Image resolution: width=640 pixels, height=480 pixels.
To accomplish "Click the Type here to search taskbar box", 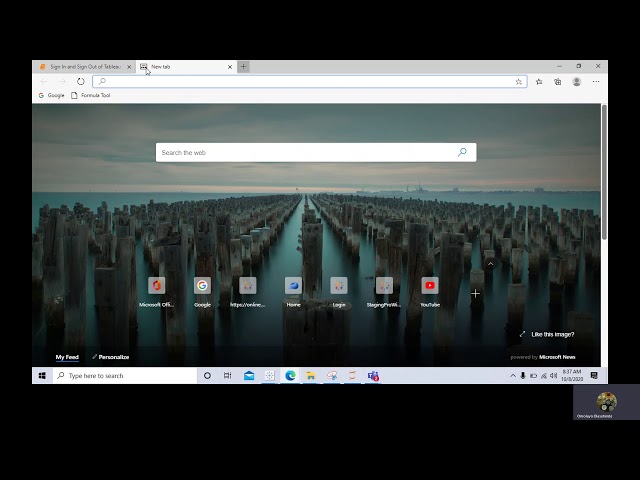I will coord(125,376).
